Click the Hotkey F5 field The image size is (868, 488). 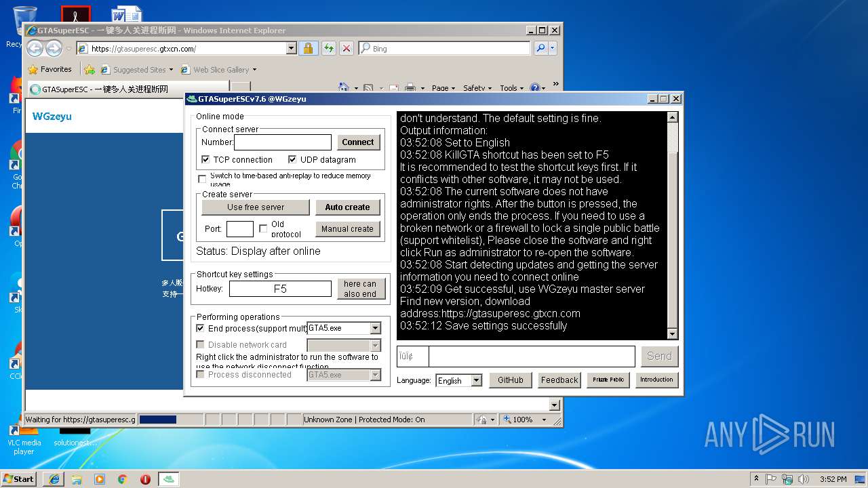tap(280, 289)
